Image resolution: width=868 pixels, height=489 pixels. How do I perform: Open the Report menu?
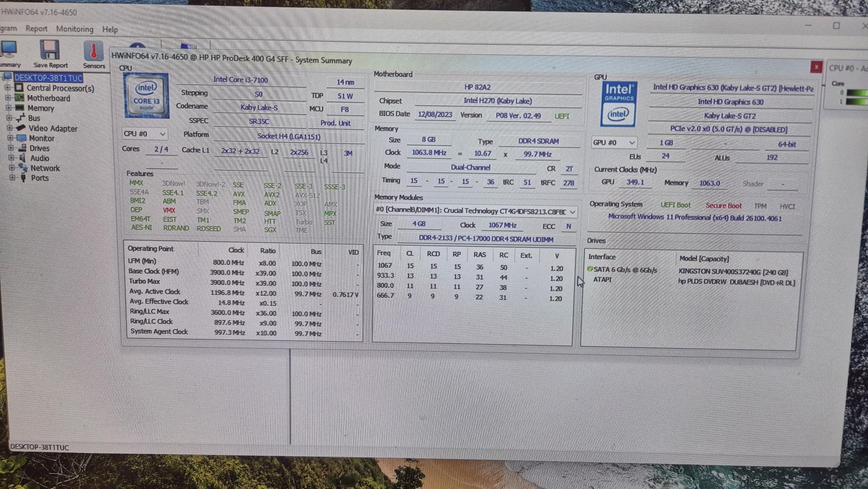click(36, 29)
